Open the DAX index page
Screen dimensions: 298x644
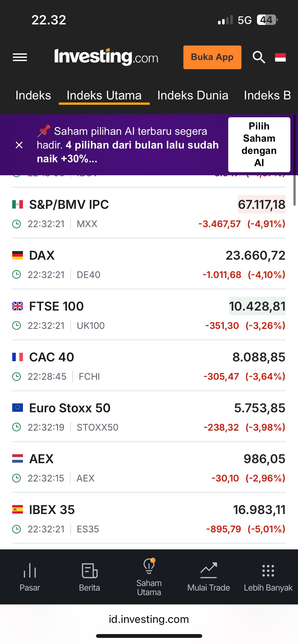[42, 256]
